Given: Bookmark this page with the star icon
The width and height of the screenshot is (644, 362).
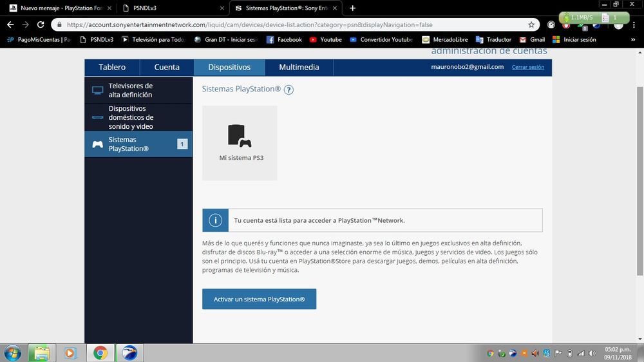Looking at the screenshot, I should click(531, 24).
